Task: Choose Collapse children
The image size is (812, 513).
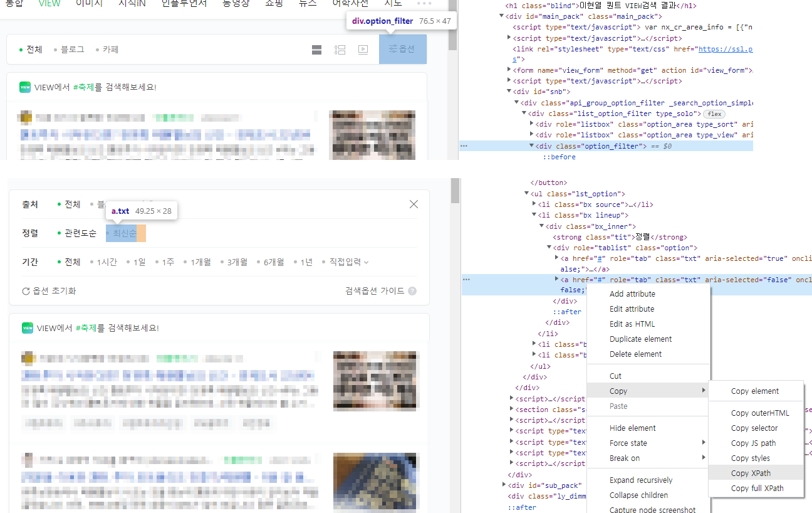Action: click(638, 495)
